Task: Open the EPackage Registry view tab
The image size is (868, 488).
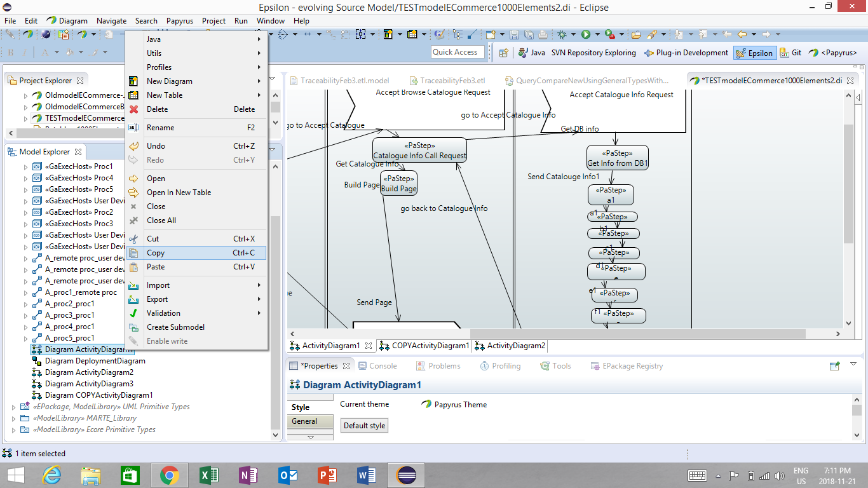Action: pyautogui.click(x=627, y=366)
